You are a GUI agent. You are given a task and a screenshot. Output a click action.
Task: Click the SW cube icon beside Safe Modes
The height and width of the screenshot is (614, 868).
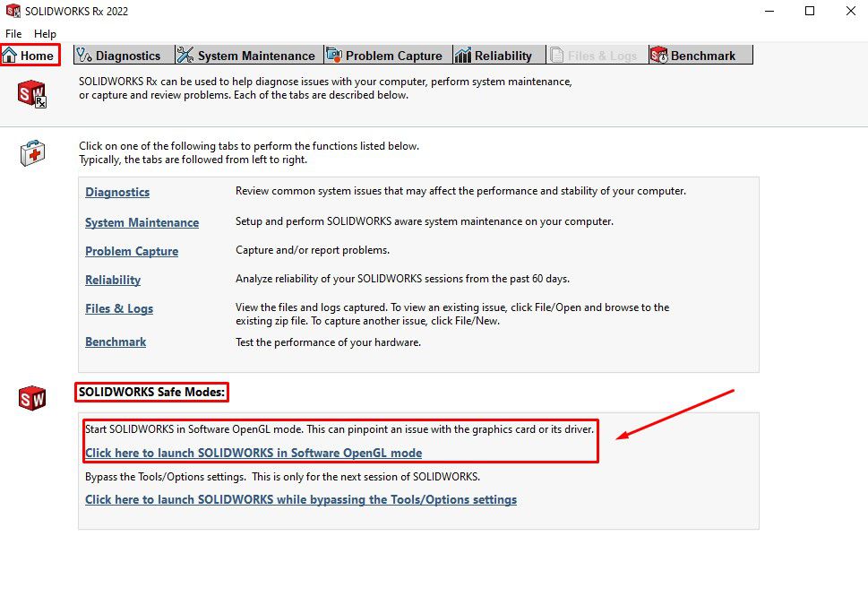[32, 398]
